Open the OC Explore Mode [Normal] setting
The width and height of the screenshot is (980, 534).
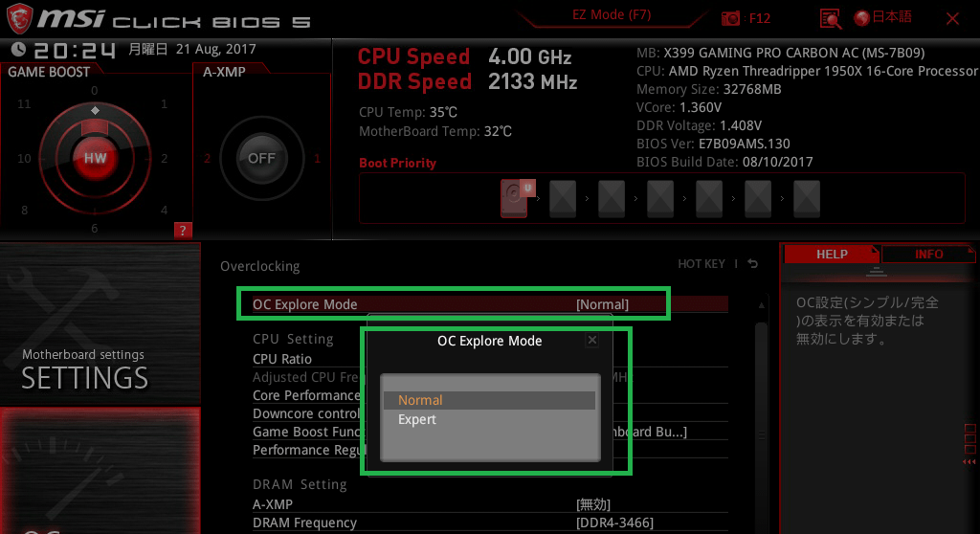pyautogui.click(x=490, y=304)
